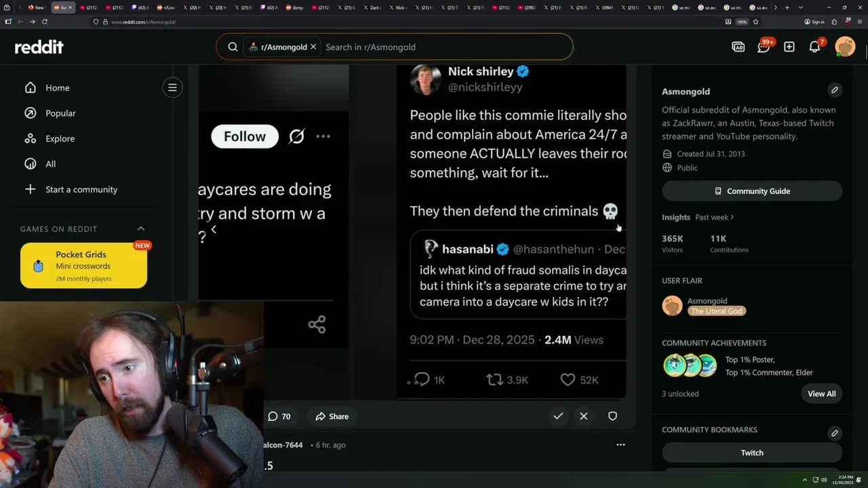Remove the r/Asmongold search filter chip

click(x=313, y=47)
